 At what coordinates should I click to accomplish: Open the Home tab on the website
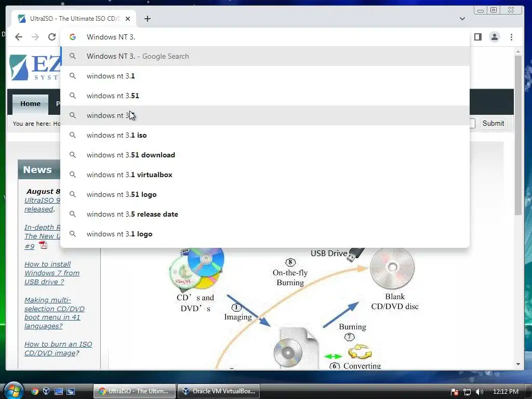click(x=30, y=104)
